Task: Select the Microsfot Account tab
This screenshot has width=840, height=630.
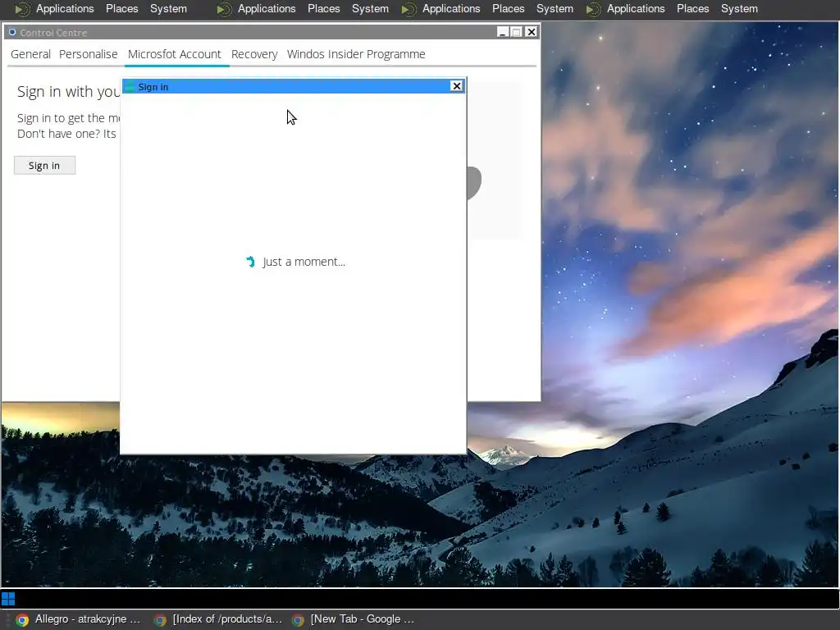Action: coord(174,54)
